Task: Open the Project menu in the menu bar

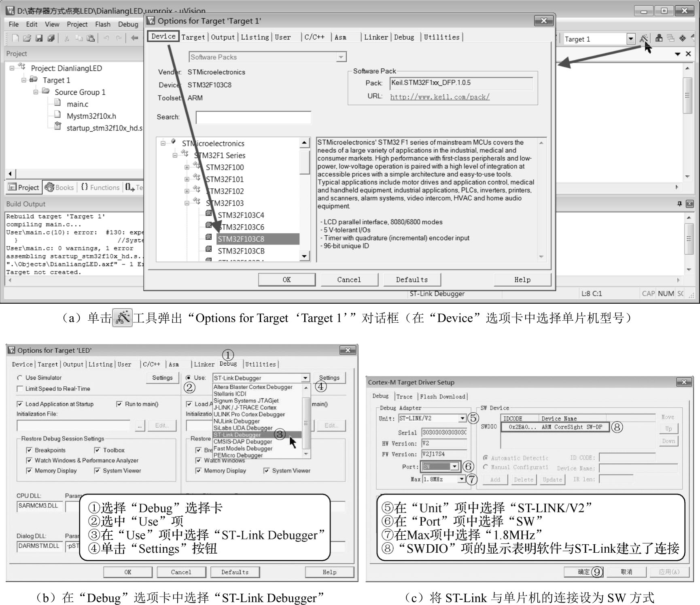Action: (x=77, y=24)
